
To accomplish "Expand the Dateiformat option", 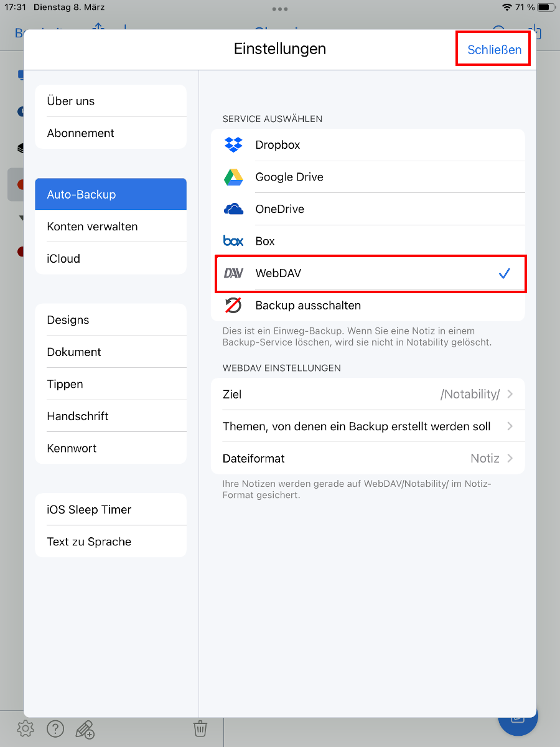I will (x=367, y=458).
